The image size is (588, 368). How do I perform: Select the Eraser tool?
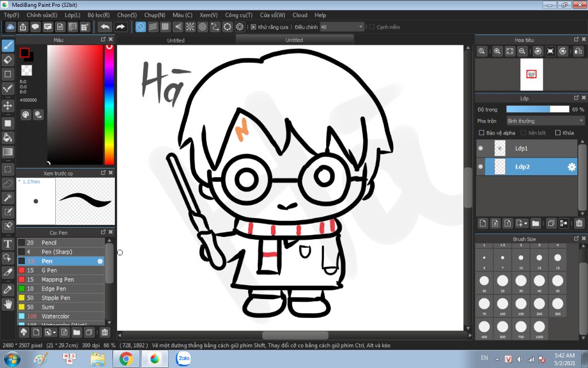pyautogui.click(x=7, y=60)
